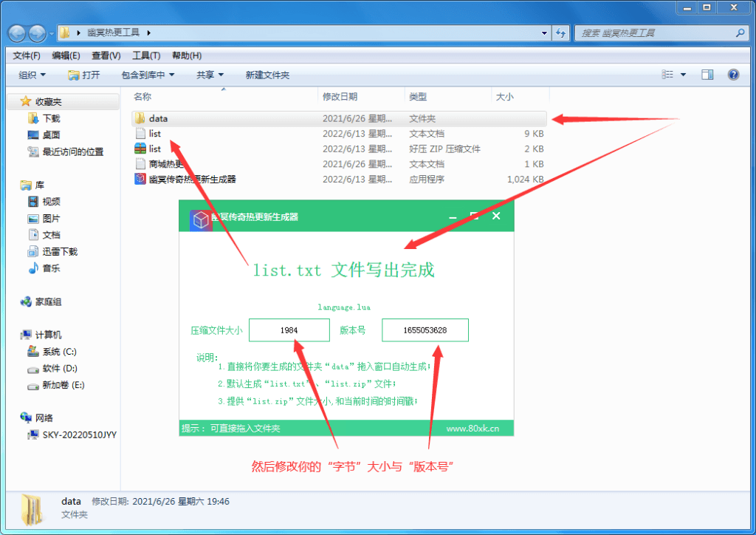Toggle the preview pane icon

[707, 74]
